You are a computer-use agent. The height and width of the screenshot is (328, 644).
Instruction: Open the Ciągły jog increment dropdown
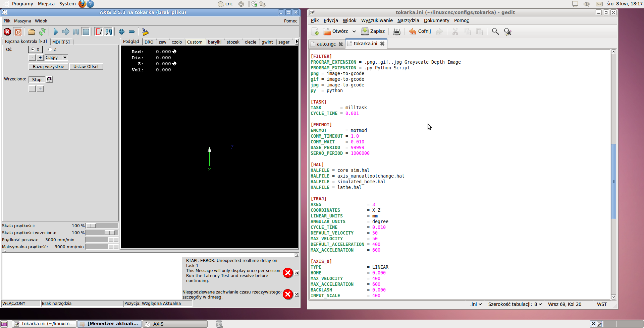click(65, 58)
